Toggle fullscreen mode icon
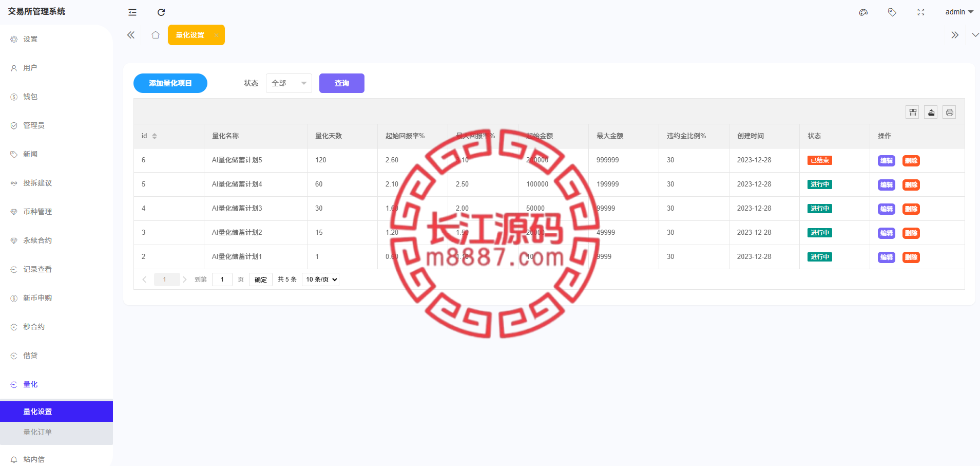 point(921,12)
